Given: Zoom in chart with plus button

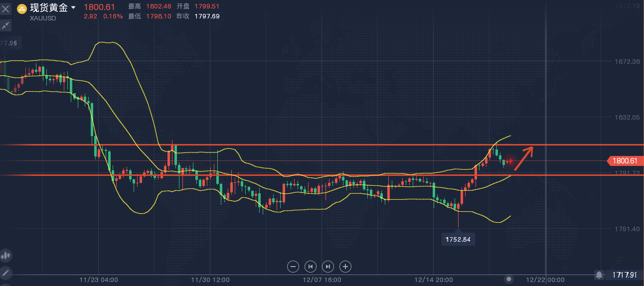Looking at the screenshot, I should pos(345,266).
